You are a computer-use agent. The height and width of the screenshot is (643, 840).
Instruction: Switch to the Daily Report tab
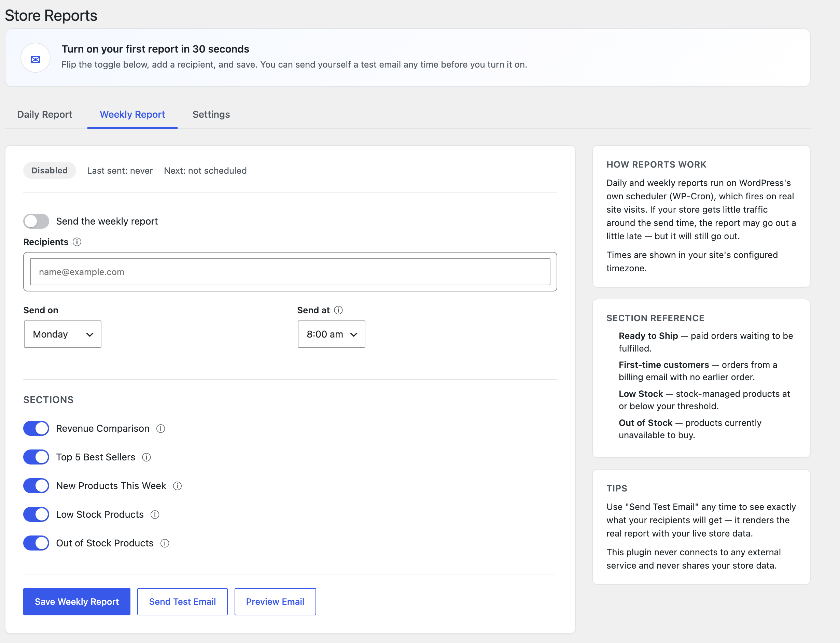[45, 114]
